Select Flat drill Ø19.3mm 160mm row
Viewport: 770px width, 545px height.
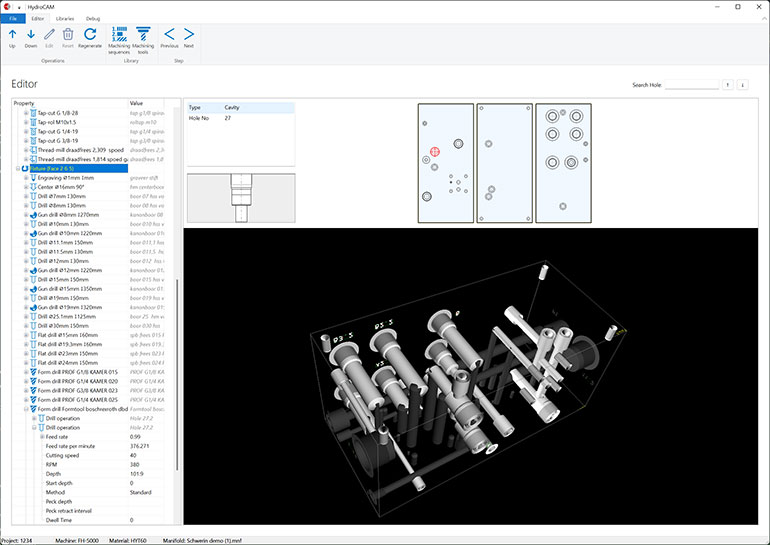(x=88, y=344)
